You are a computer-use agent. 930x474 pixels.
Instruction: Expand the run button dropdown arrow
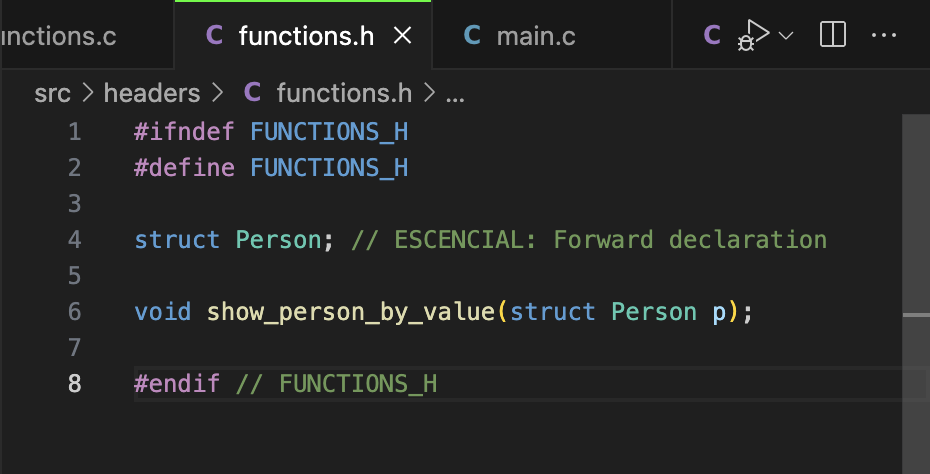(x=786, y=36)
